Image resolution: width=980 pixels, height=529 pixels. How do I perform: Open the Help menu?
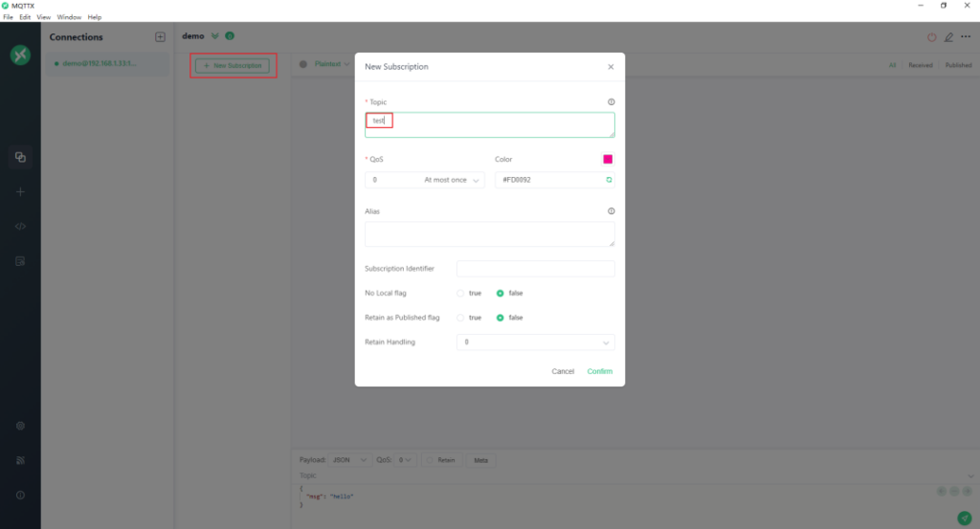click(95, 17)
